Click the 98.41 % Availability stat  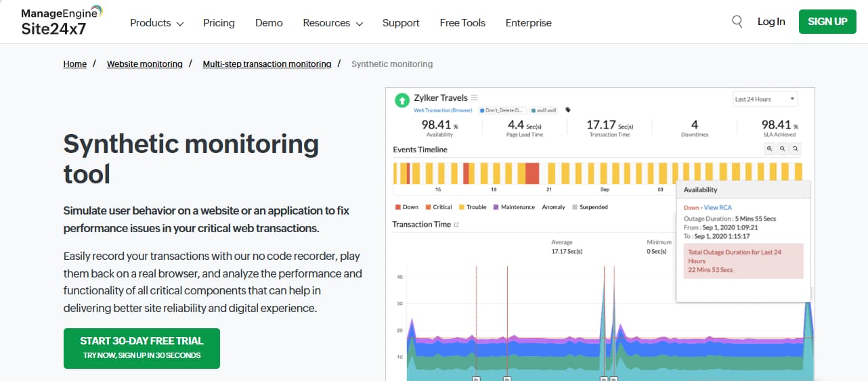click(439, 128)
